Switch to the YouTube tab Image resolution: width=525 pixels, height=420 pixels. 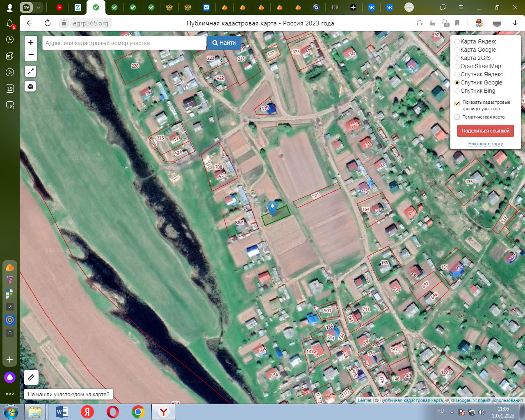59,7
